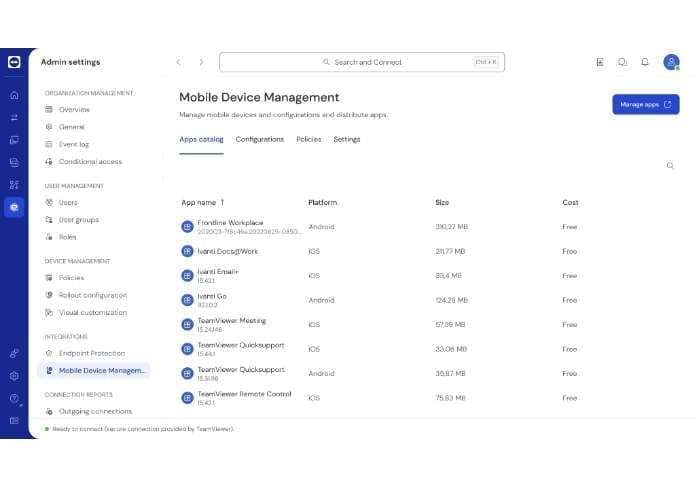Click Android platform cell for Ivanti Go

(321, 300)
